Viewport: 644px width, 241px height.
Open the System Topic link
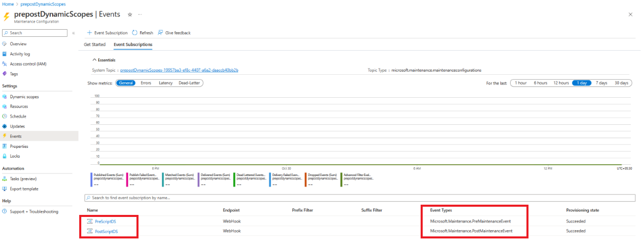[x=179, y=70]
